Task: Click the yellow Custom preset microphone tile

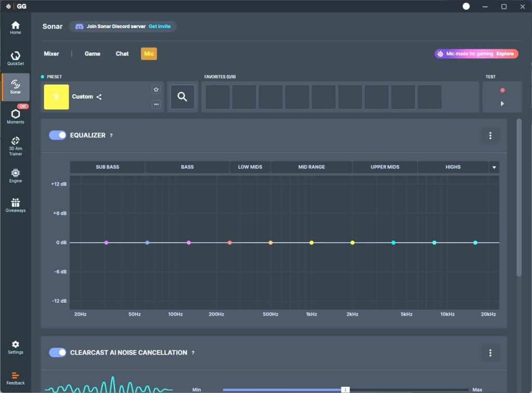Action: pos(56,97)
